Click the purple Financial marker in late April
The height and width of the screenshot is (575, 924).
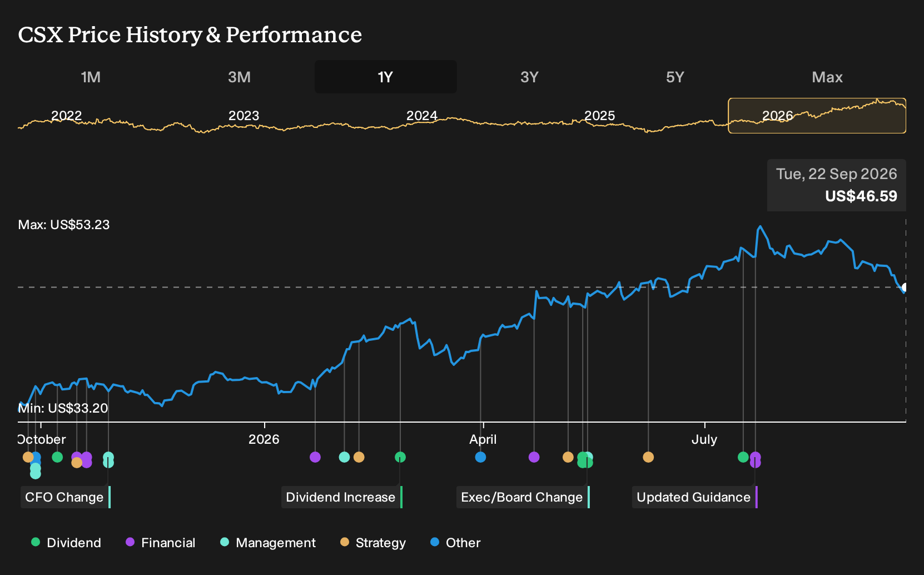(534, 457)
